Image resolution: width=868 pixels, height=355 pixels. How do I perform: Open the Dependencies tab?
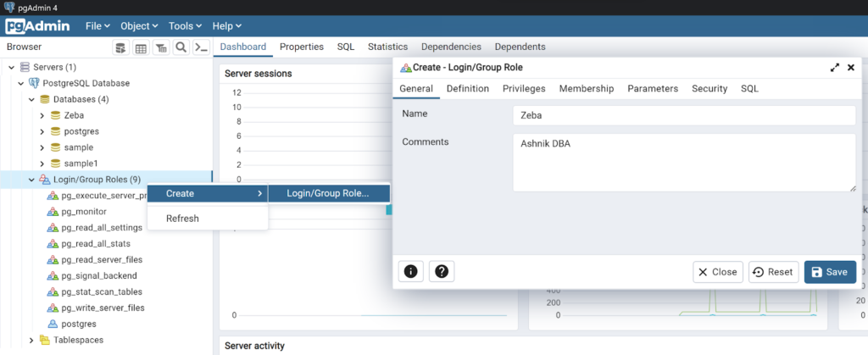[451, 47]
